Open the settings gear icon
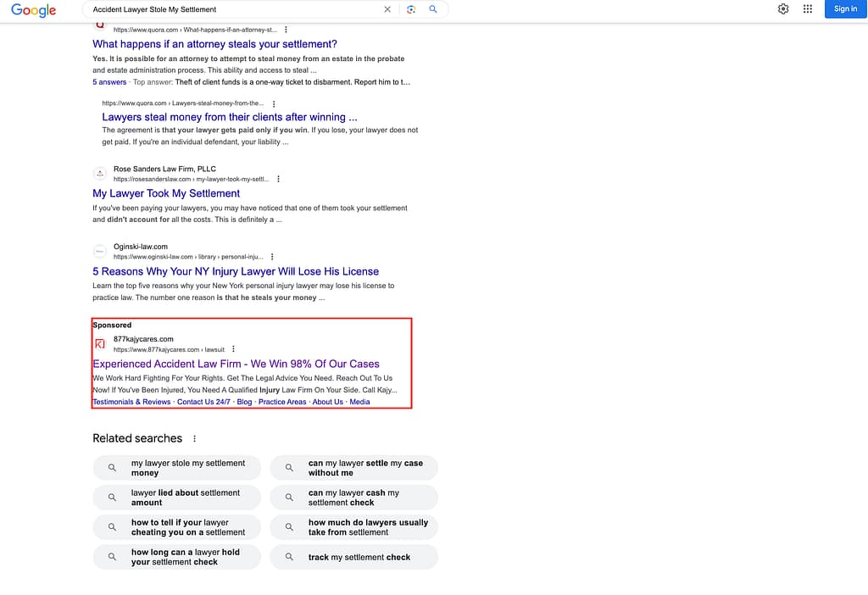 click(782, 8)
